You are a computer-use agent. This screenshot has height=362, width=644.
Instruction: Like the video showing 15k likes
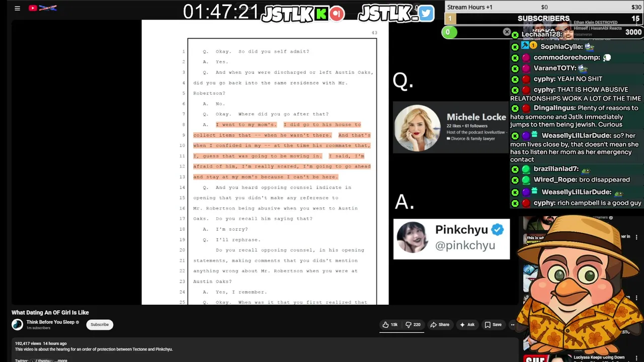coord(390,325)
